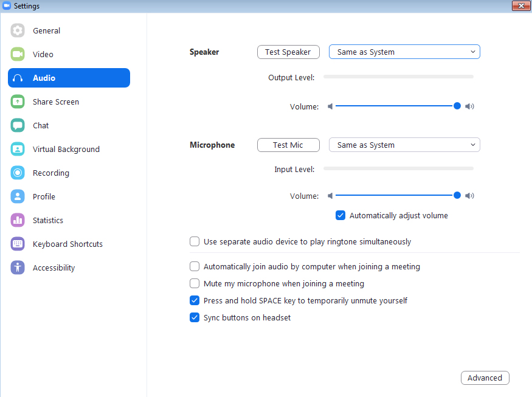The width and height of the screenshot is (532, 397).
Task: Click the Input Level meter bar
Action: pos(398,168)
